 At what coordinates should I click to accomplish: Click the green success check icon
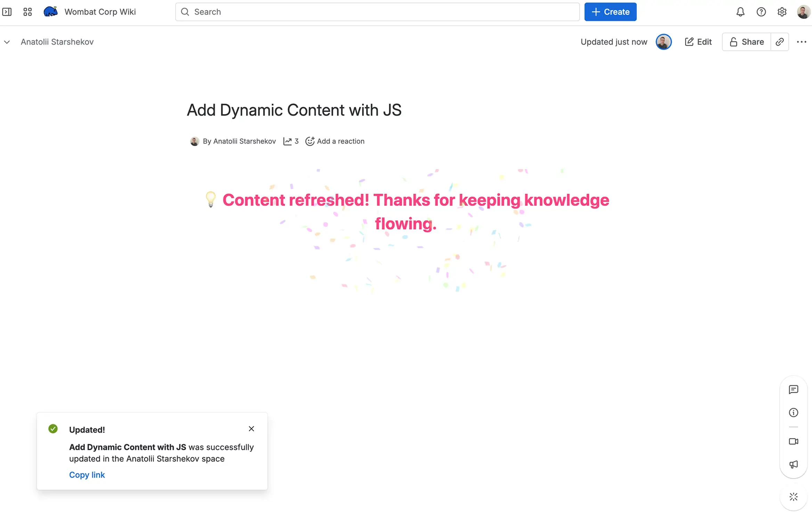(53, 429)
